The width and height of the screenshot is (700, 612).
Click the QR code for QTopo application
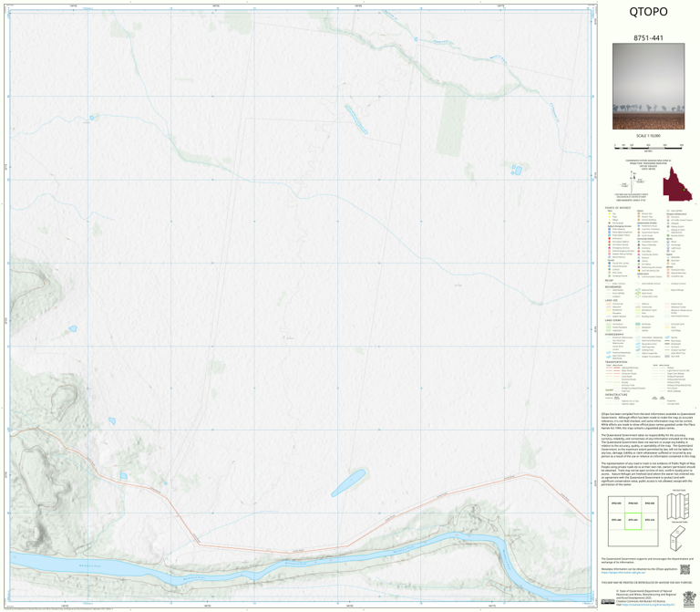pos(685,569)
